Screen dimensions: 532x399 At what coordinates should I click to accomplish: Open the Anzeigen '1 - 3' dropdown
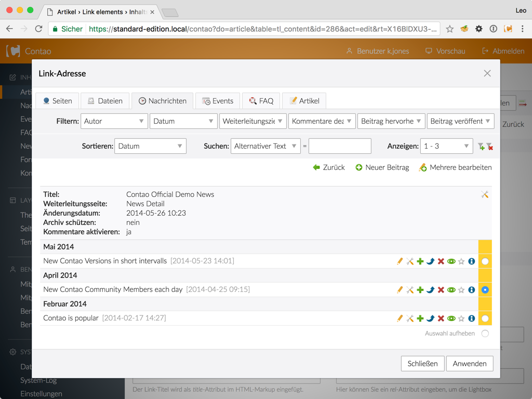[446, 146]
